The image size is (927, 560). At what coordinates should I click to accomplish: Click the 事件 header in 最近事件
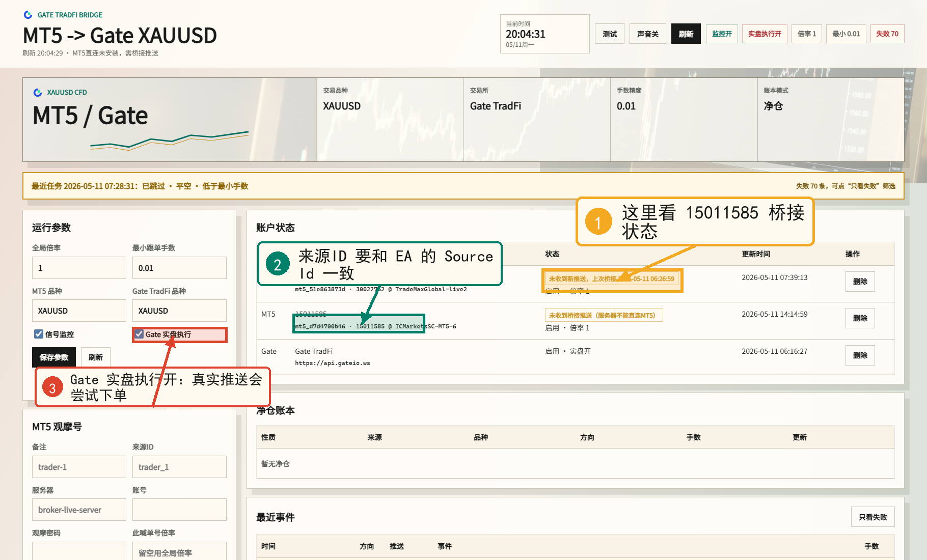coord(445,546)
